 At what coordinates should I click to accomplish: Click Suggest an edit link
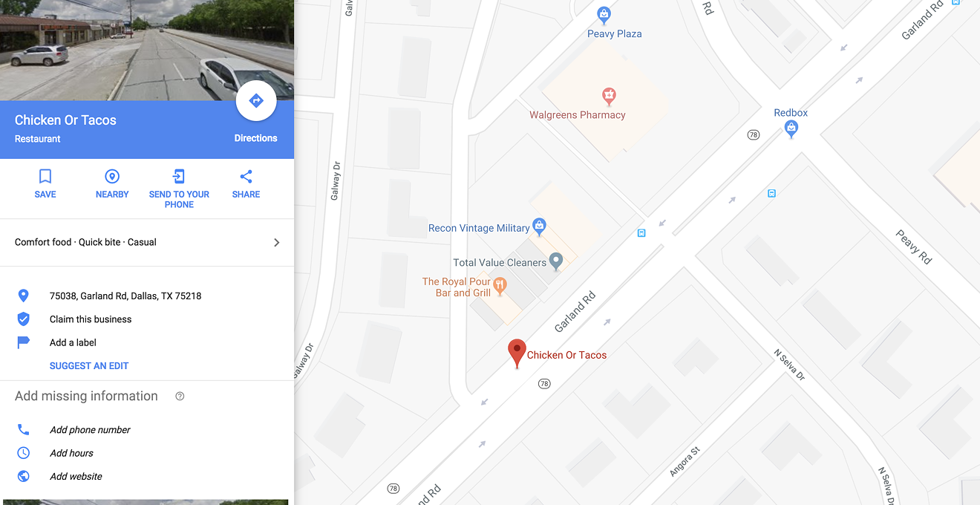89,366
